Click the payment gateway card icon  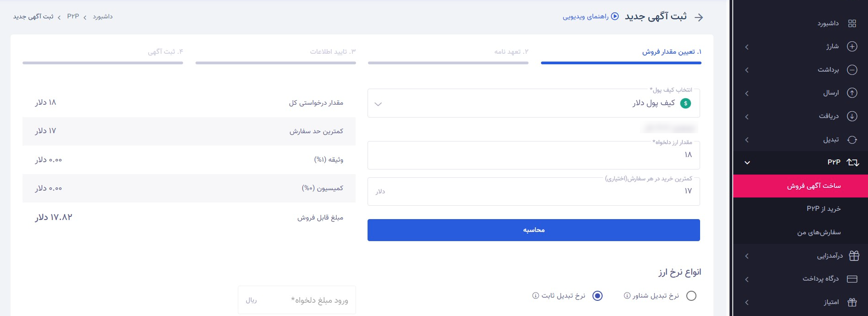coord(852,279)
